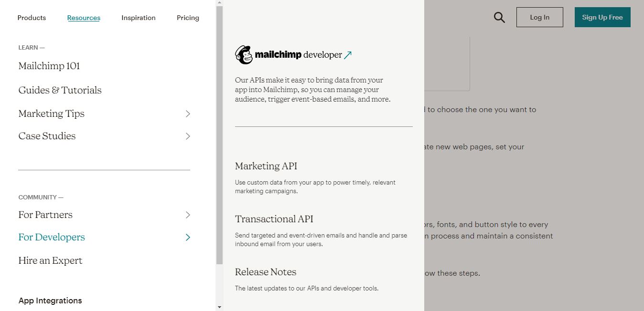Viewport: 644px width, 311px height.
Task: Click the menu panel scrollbar thumb
Action: (x=219, y=135)
